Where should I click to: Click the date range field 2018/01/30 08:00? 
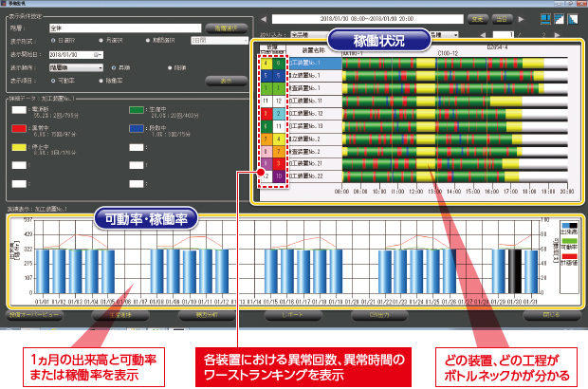pos(368,19)
